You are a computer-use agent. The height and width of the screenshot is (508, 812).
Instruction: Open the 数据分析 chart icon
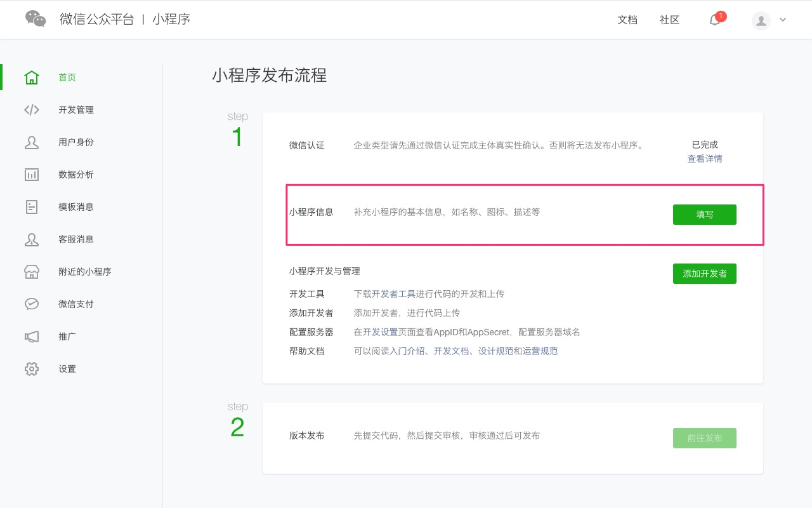pos(32,175)
